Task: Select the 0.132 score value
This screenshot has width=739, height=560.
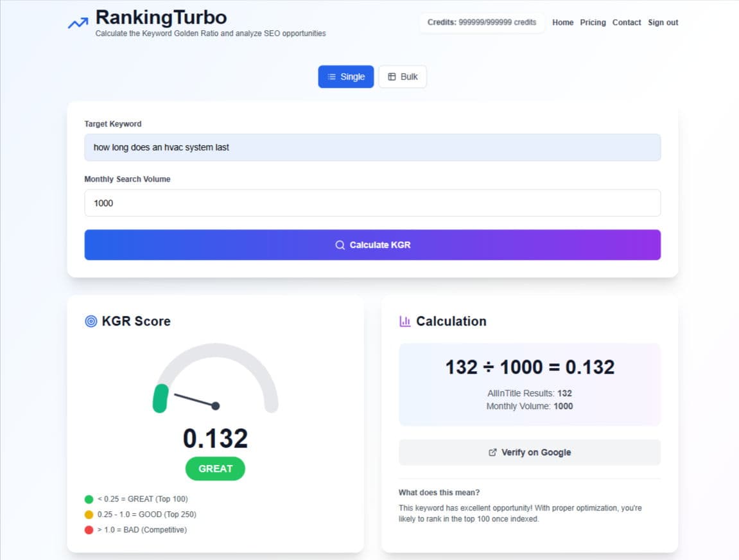Action: (215, 439)
